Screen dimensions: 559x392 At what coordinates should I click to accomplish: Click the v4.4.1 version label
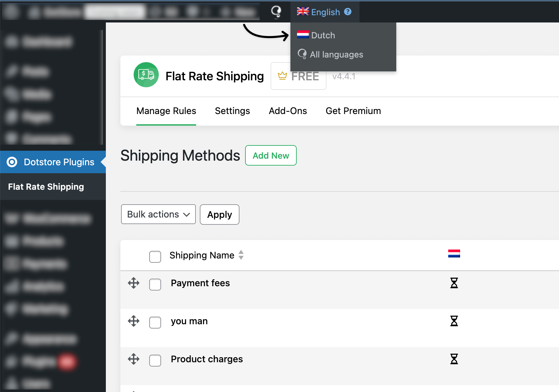point(344,76)
